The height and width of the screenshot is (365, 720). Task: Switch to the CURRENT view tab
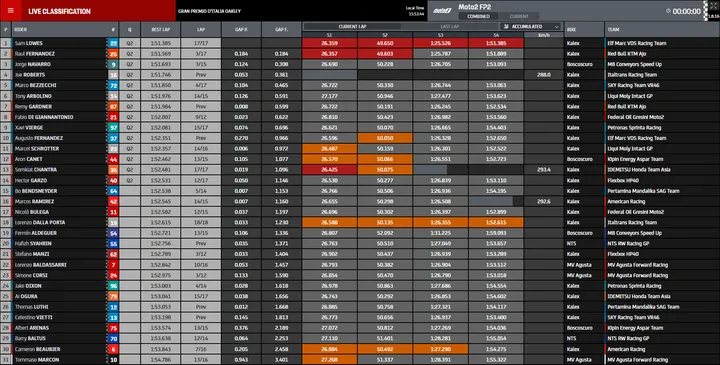coord(519,16)
